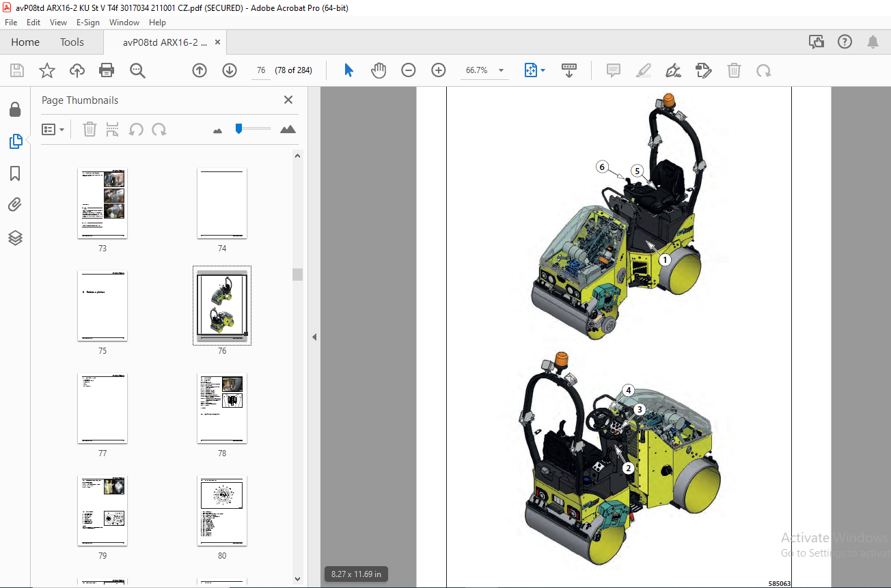Zoom out with minus button
Image resolution: width=891 pixels, height=588 pixels.
coord(409,70)
